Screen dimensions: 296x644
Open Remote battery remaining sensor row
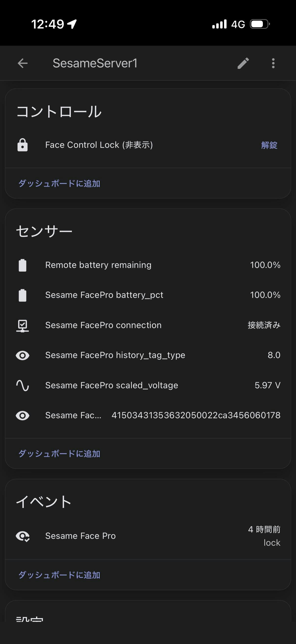pos(98,265)
